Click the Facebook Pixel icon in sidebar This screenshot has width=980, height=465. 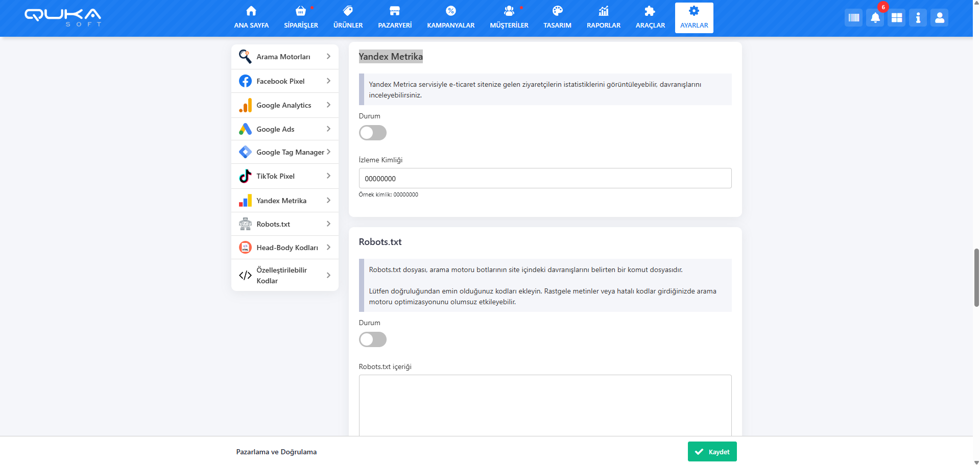tap(245, 81)
